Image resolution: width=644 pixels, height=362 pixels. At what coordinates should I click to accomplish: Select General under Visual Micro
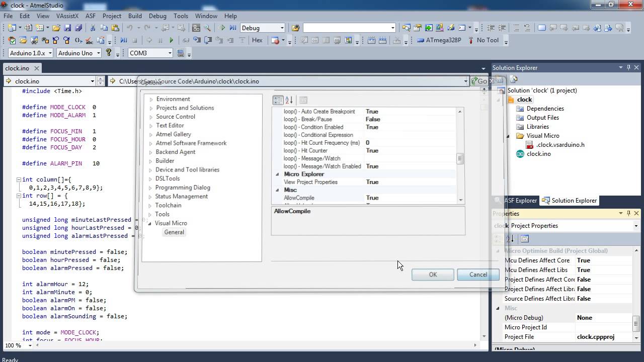coord(174,232)
